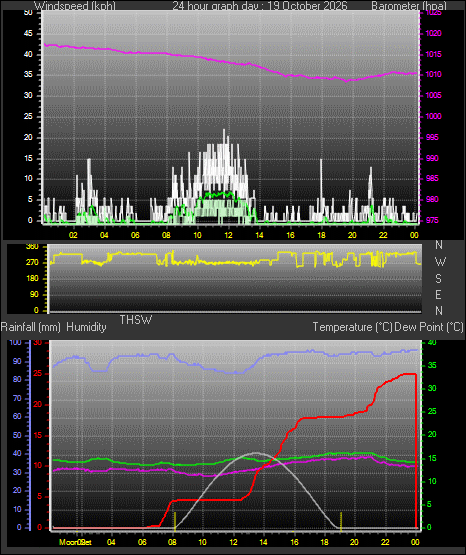
Task: Select the 35 label on windspeed axis
Action: (x=28, y=75)
